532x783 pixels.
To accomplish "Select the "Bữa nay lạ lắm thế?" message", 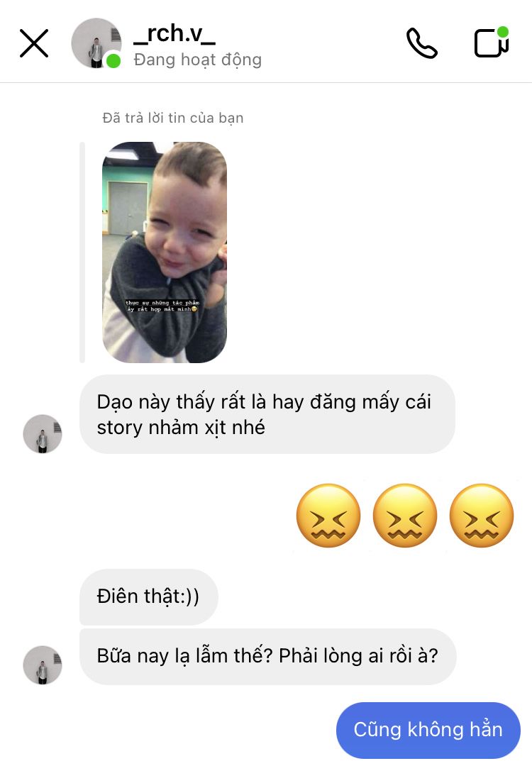I will [267, 656].
